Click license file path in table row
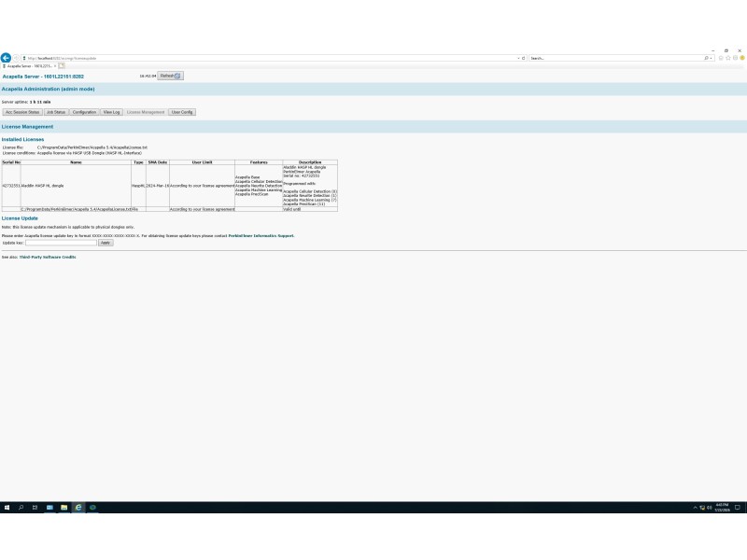The image size is (747, 560). pos(76,209)
